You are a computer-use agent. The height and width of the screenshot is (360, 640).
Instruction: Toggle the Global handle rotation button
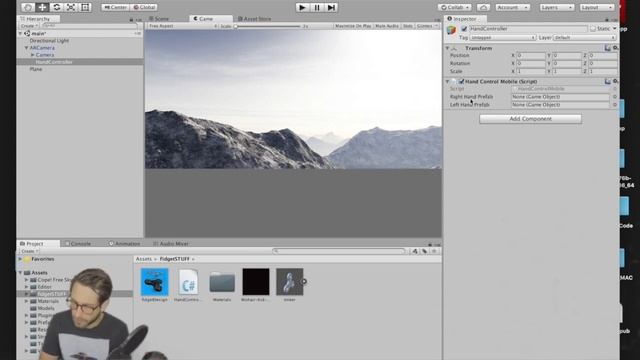[x=144, y=7]
